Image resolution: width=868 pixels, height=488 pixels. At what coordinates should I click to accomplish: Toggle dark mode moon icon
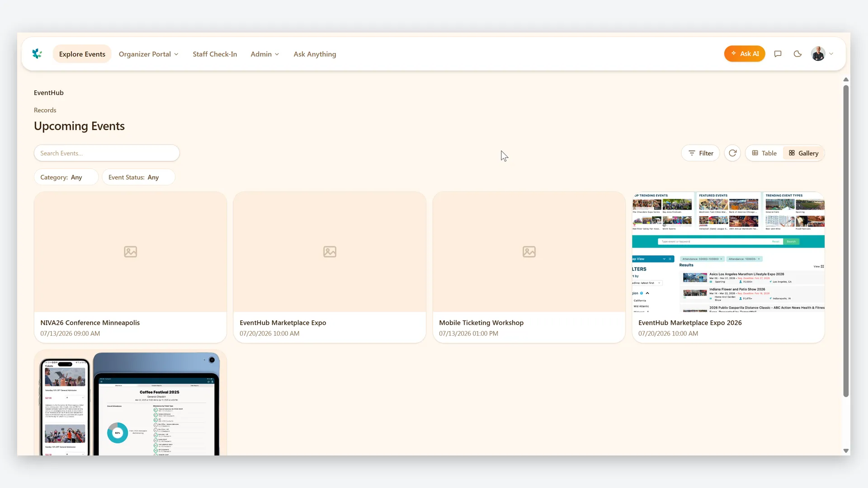(x=797, y=54)
